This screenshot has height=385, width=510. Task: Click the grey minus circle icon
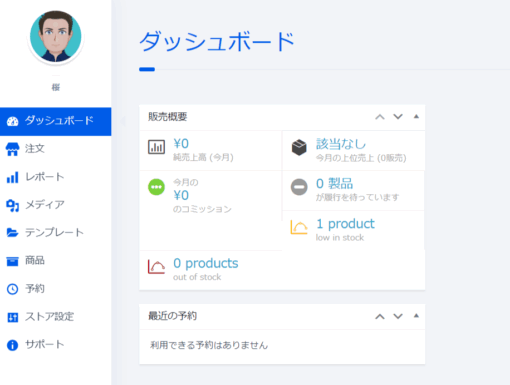(x=299, y=187)
